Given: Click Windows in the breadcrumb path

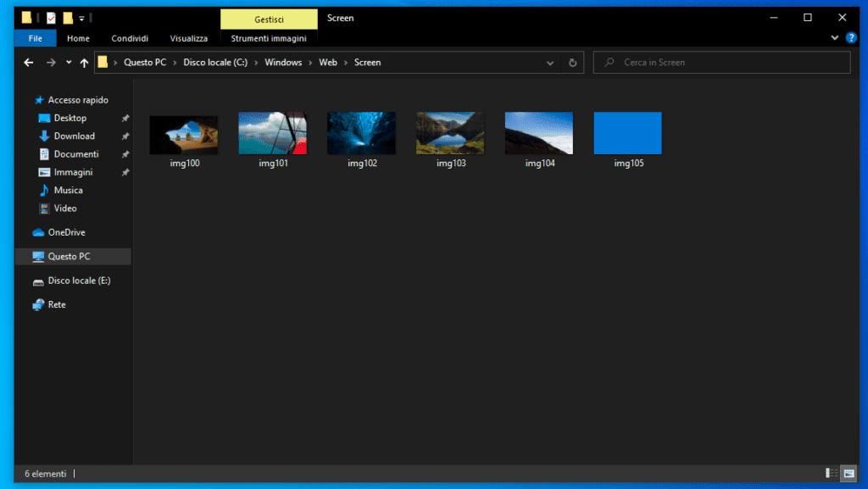Looking at the screenshot, I should [283, 63].
